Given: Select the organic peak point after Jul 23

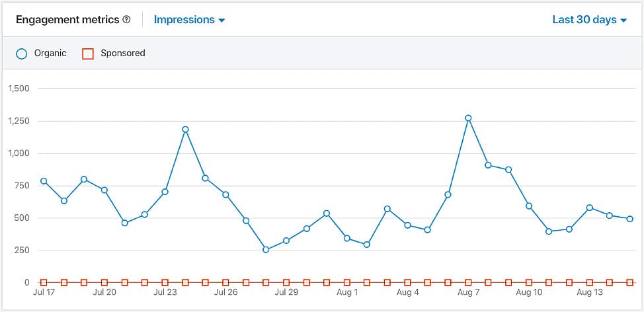Looking at the screenshot, I should coord(185,130).
